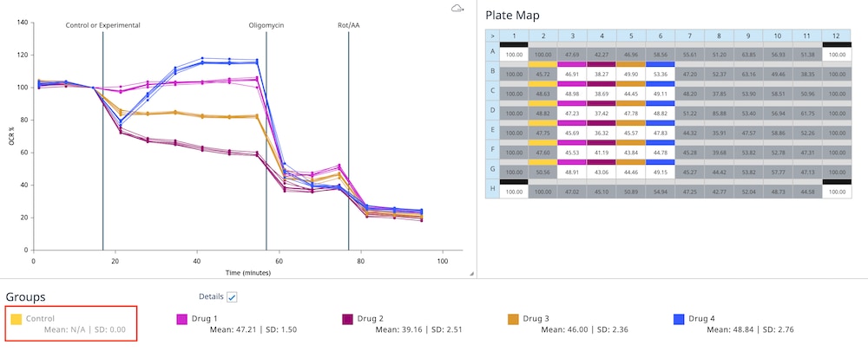Click the select-all arrow in plate map corner
This screenshot has width=868, height=358.
click(492, 36)
